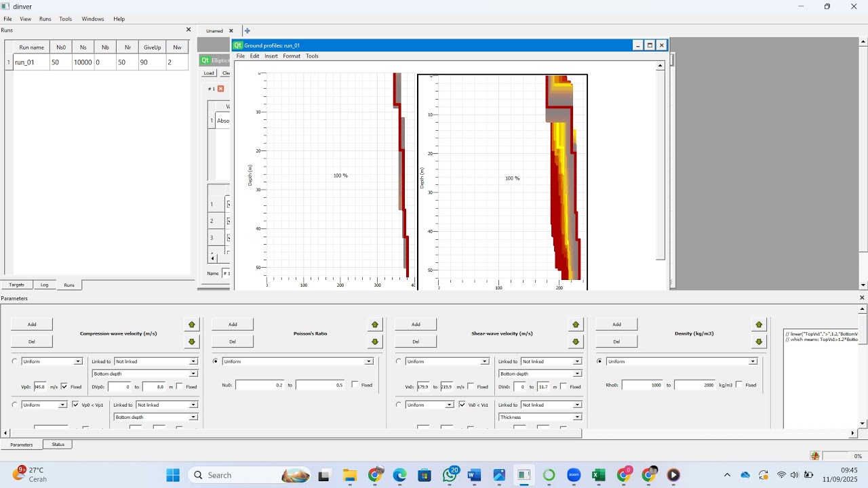Screen dimensions: 868x488
Task: Open dinver Windows menu
Action: click(x=93, y=19)
